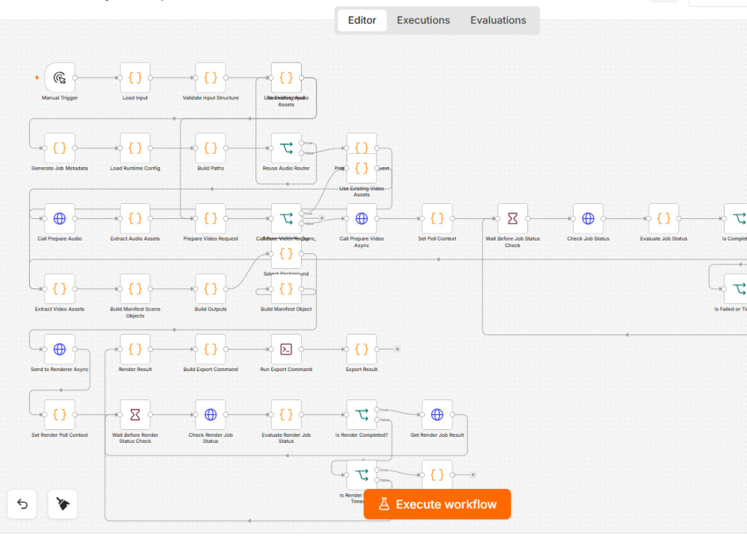Select the Send to Renderer Async node
The image size is (747, 560).
click(x=60, y=349)
